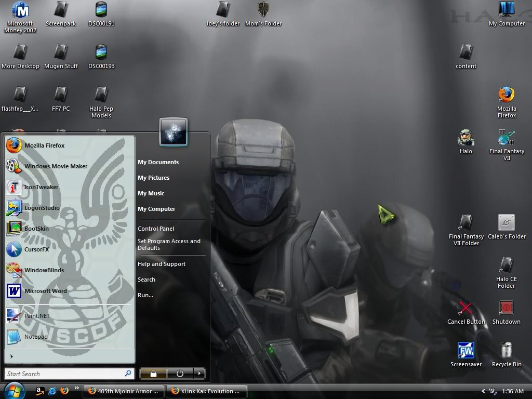Select Notepad in the Start menu

pyautogui.click(x=70, y=337)
